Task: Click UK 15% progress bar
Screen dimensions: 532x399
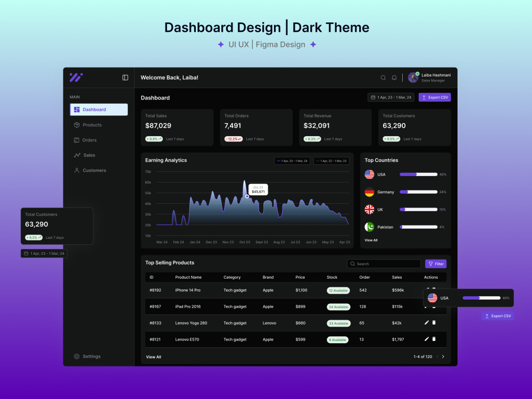Action: pyautogui.click(x=418, y=209)
